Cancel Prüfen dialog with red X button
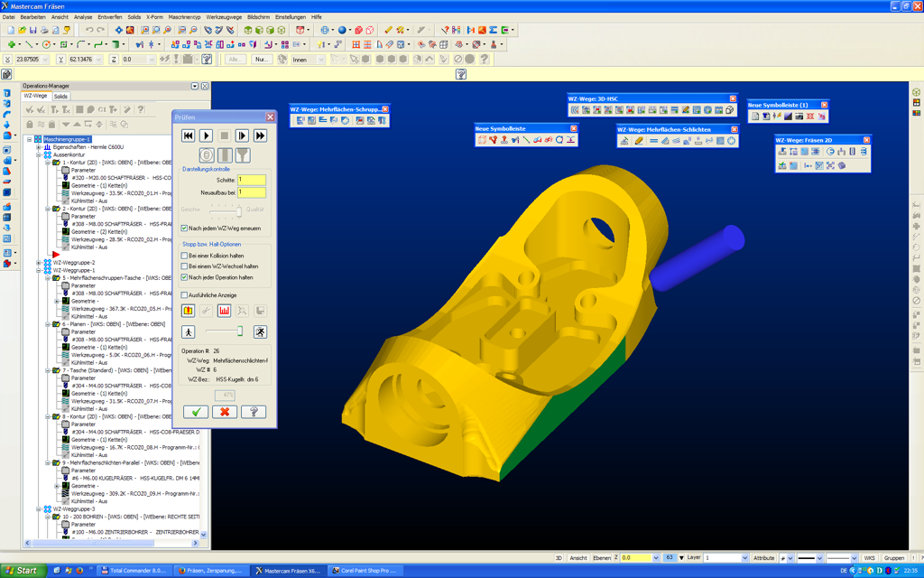 225,412
